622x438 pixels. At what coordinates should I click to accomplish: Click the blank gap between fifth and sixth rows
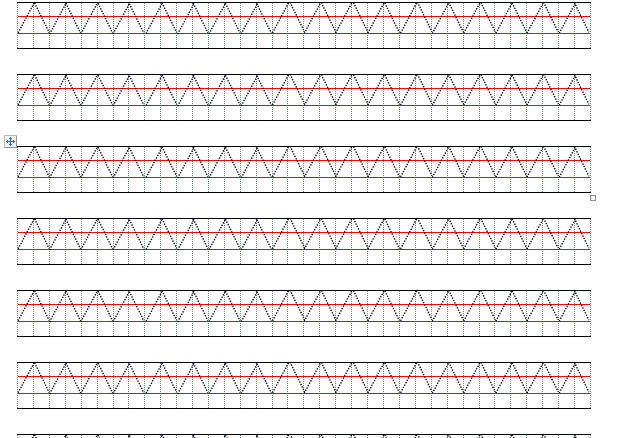300,349
